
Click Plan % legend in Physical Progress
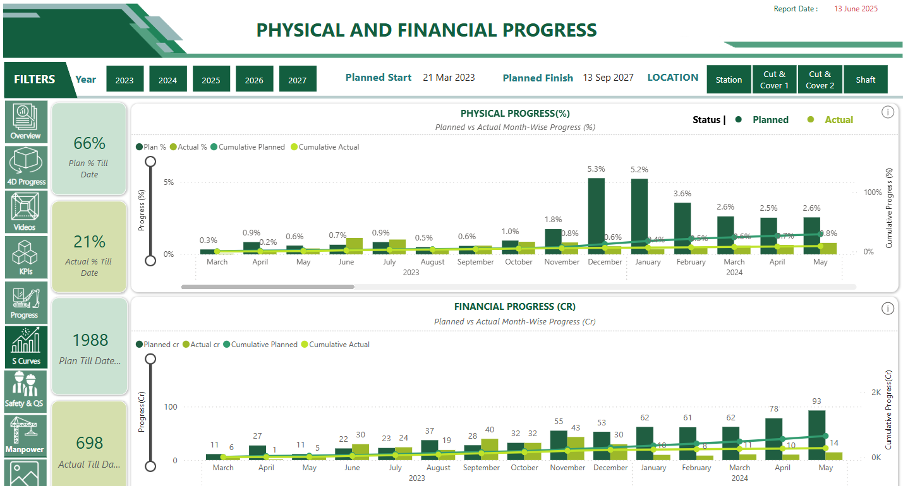coord(153,147)
